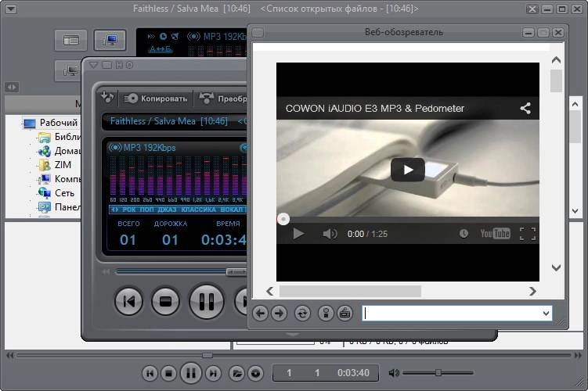Screen dimensions: 588x391
Task: Go forward in web browser window
Action: (x=279, y=313)
